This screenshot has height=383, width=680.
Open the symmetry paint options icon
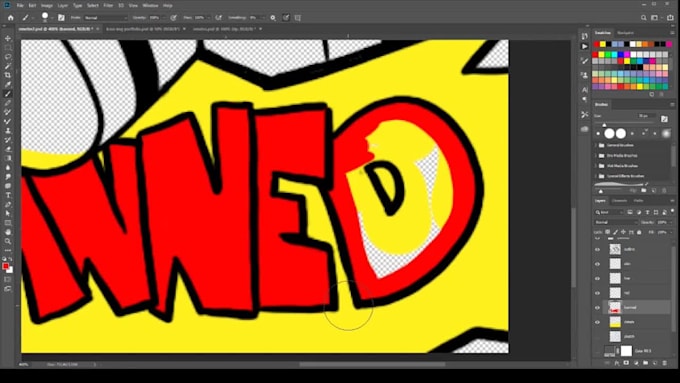[x=298, y=18]
